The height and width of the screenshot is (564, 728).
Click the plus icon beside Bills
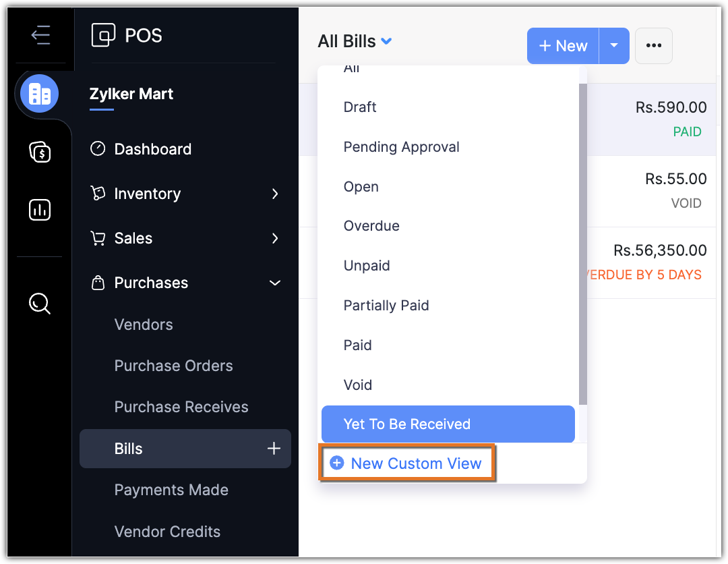click(x=274, y=449)
